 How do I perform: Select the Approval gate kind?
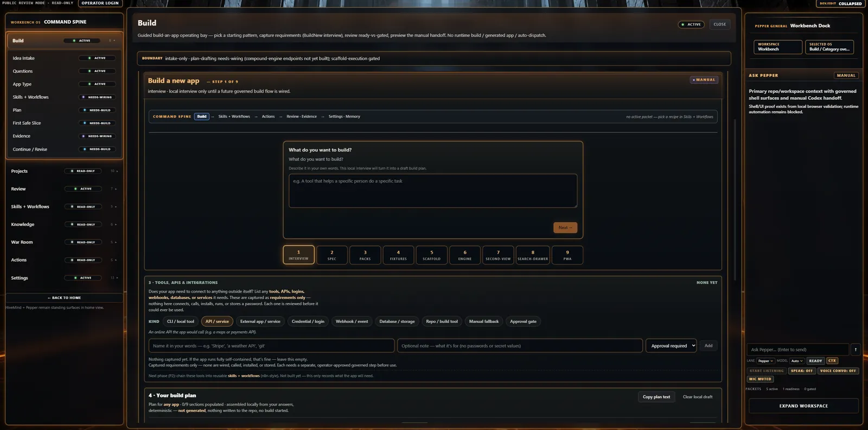point(523,321)
